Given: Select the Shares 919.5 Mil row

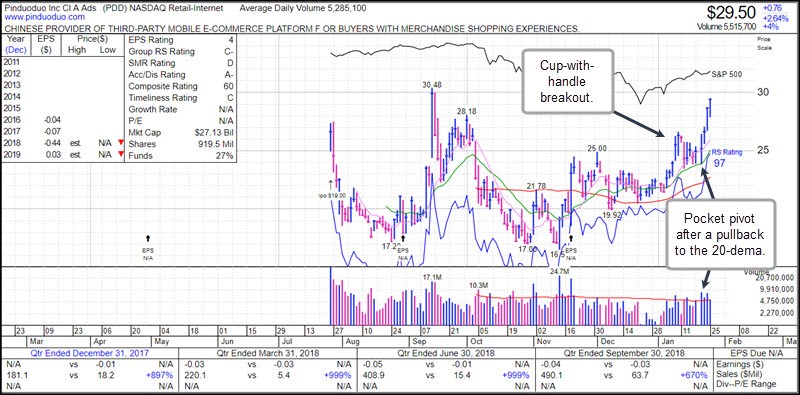Looking at the screenshot, I should 181,144.
